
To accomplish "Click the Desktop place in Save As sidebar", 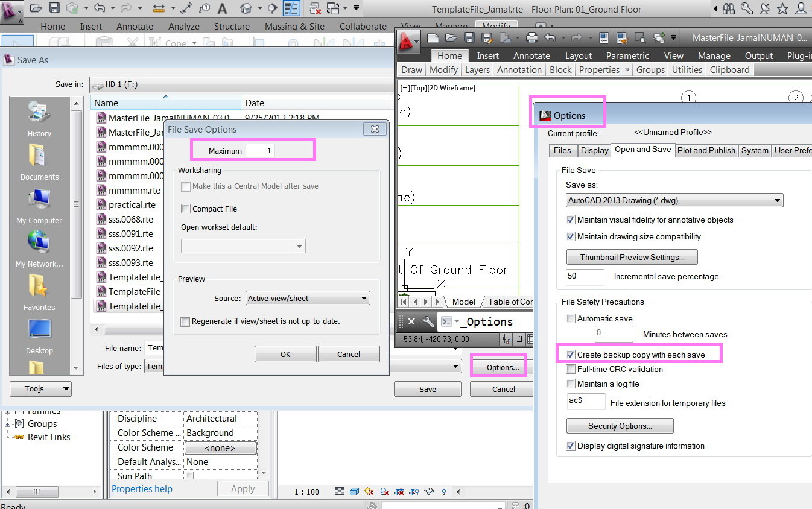I will [39, 336].
